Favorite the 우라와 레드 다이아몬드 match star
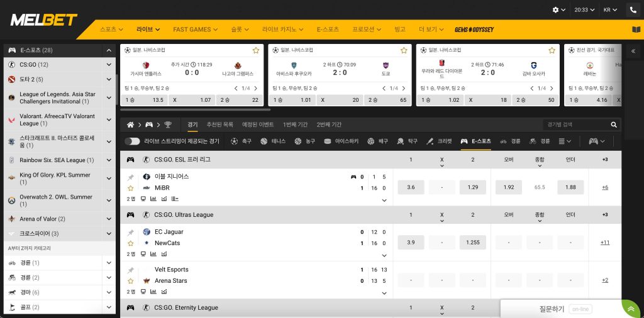644x318 pixels. [552, 50]
